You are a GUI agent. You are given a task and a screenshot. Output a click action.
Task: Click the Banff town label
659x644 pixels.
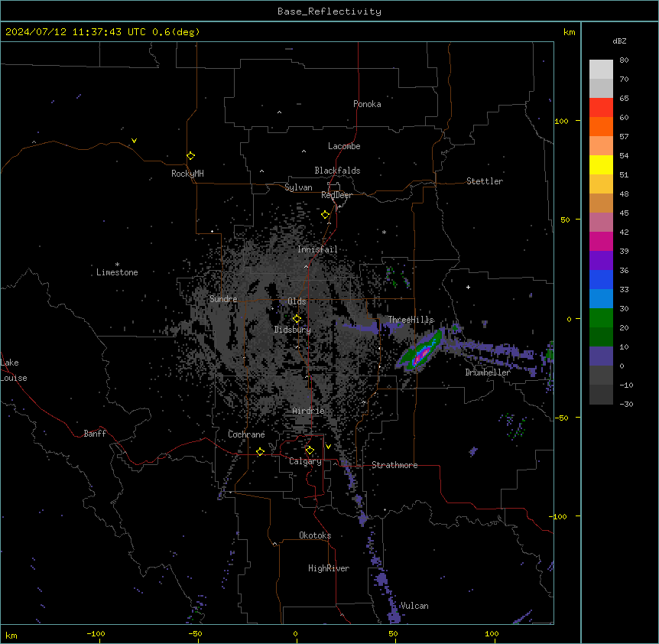pyautogui.click(x=95, y=434)
